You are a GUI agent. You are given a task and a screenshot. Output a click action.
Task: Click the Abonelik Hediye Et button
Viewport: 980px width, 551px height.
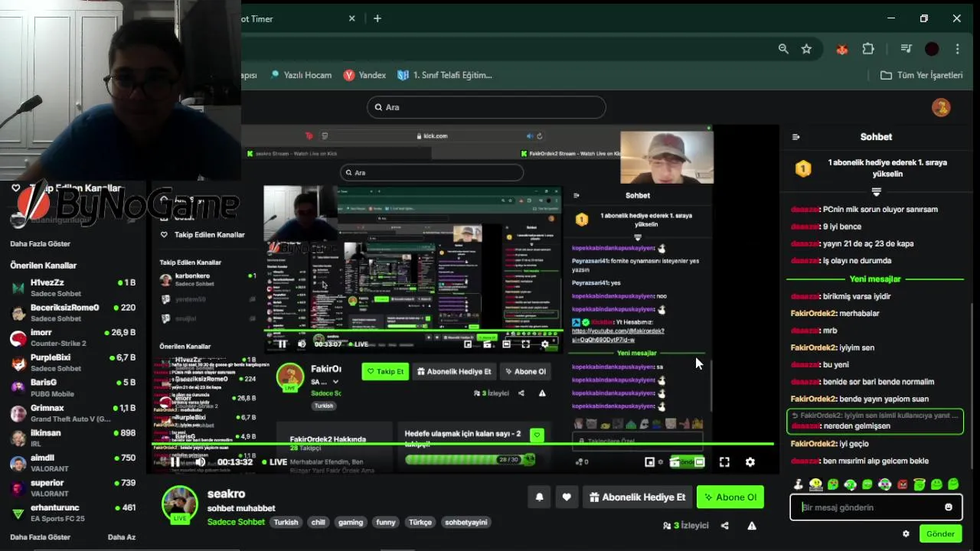coord(637,497)
